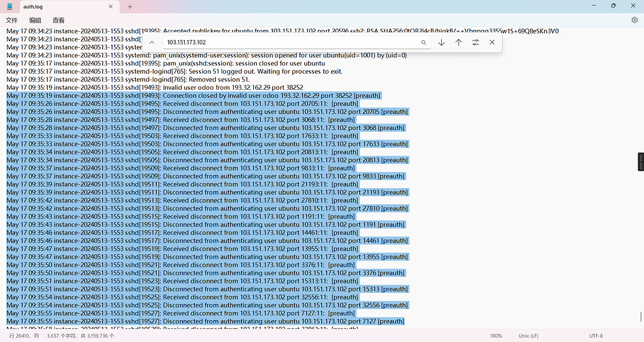Expand the replace field chevron in find bar

[151, 42]
